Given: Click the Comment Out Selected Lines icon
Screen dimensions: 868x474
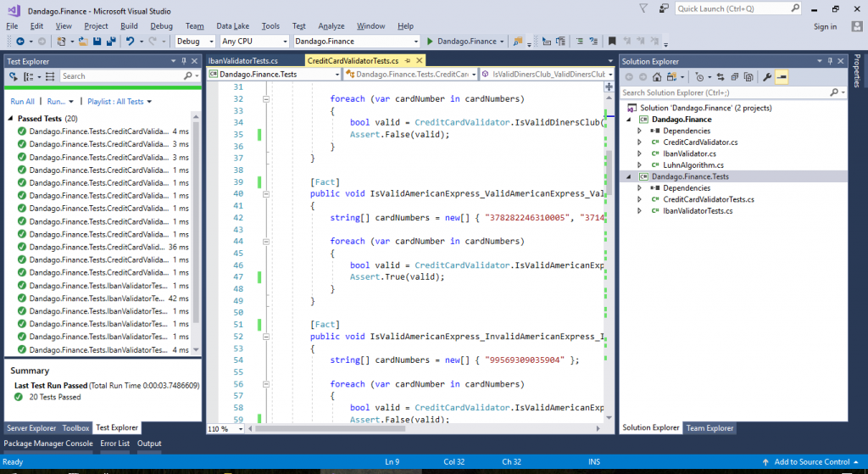Looking at the screenshot, I should pos(579,41).
